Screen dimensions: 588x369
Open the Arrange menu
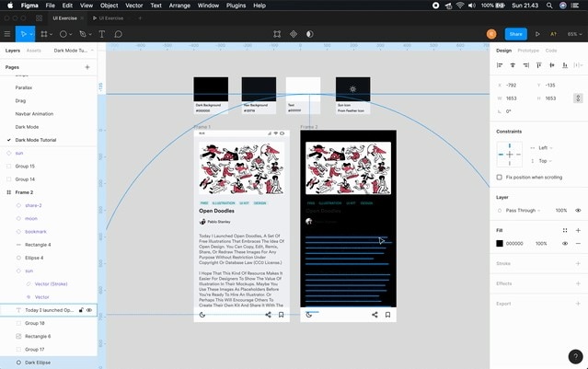(179, 6)
